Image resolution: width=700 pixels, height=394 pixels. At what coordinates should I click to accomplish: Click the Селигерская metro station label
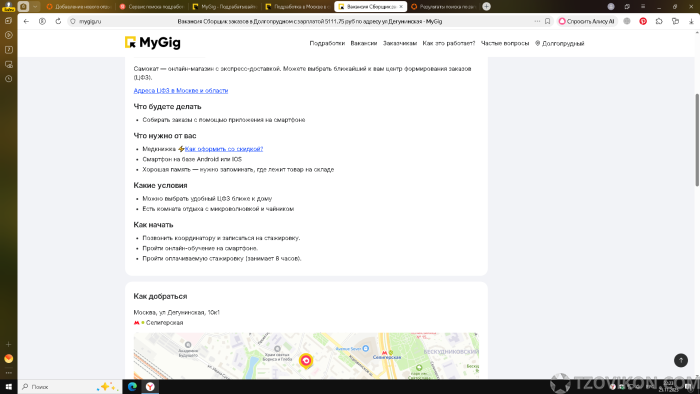click(x=164, y=323)
